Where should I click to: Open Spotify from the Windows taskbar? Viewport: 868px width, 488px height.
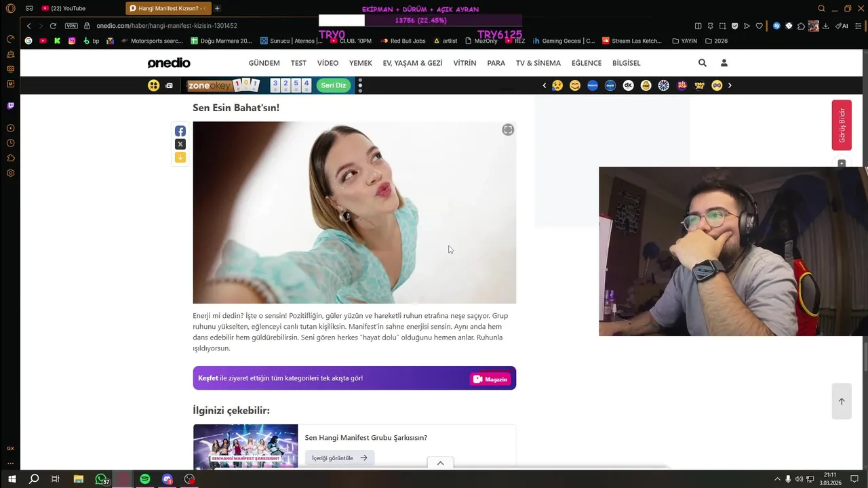(x=145, y=479)
